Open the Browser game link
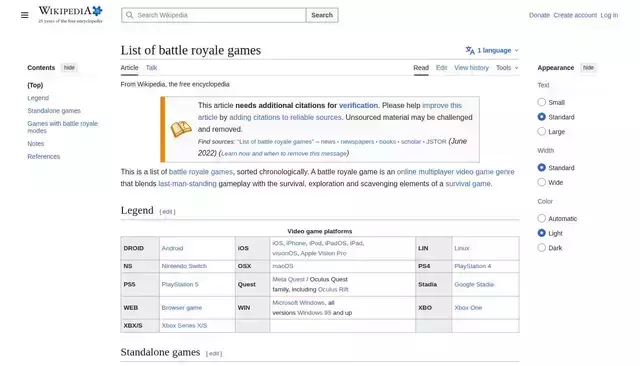Screen dimensions: 640x366 [x=182, y=308]
